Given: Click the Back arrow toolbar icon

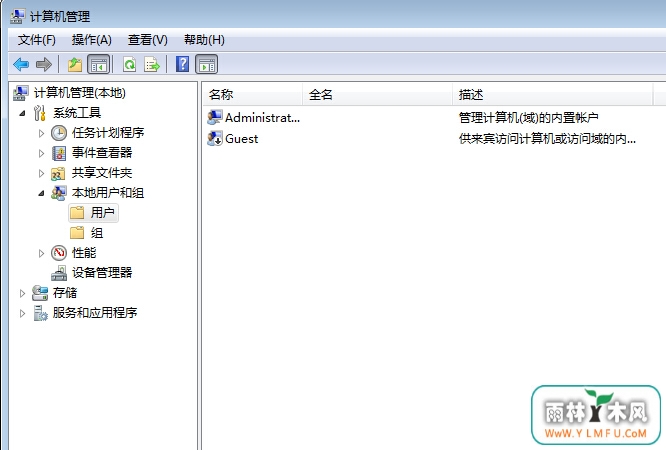Looking at the screenshot, I should 21,65.
